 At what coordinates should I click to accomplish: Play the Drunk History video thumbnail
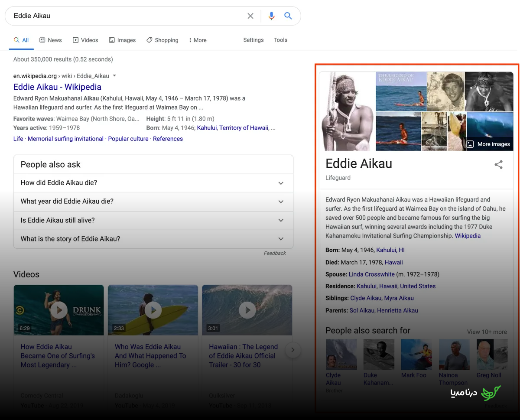[x=59, y=310]
